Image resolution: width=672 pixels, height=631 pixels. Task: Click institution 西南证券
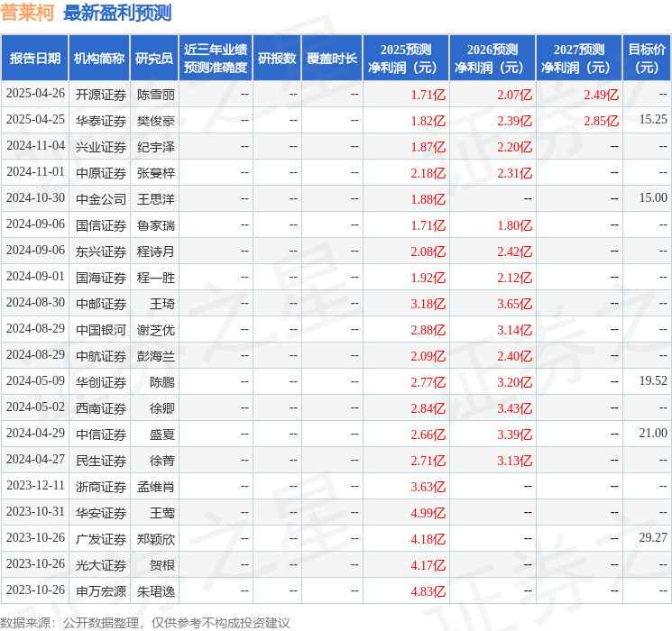(x=101, y=408)
